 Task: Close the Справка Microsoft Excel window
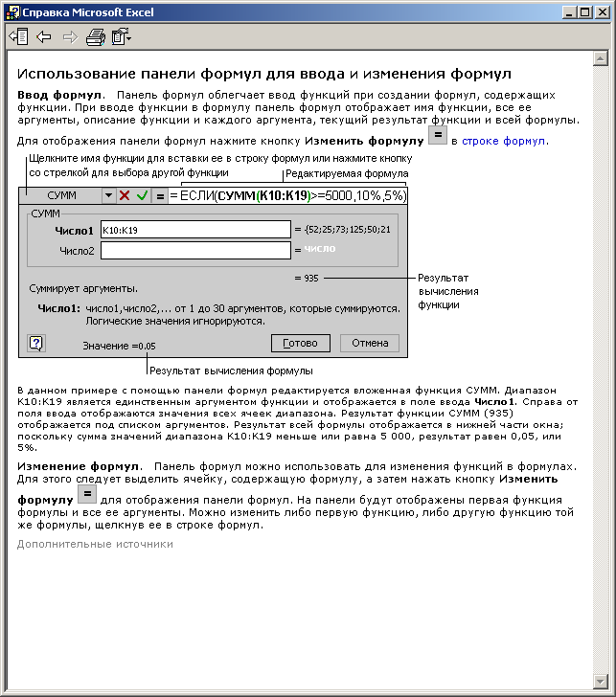click(x=602, y=12)
